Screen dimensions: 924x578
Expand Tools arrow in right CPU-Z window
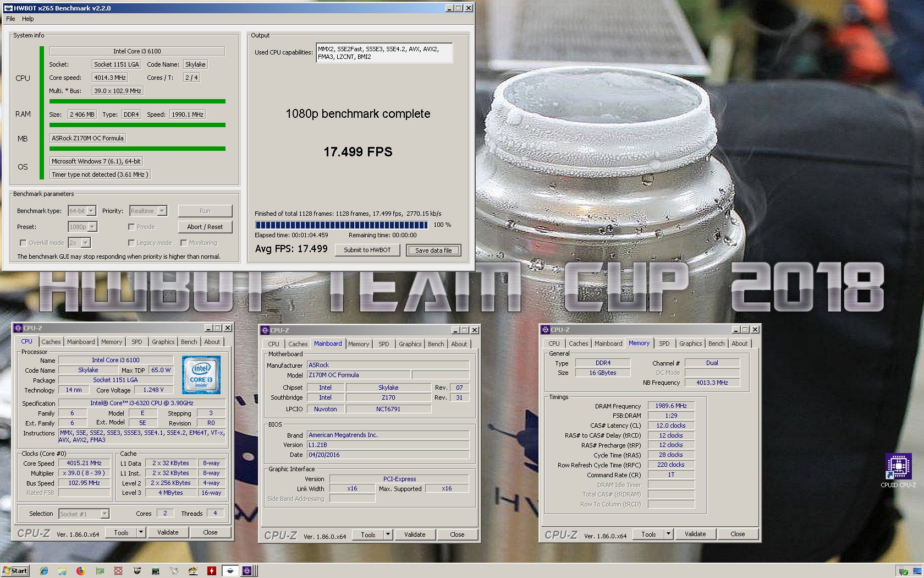point(669,534)
